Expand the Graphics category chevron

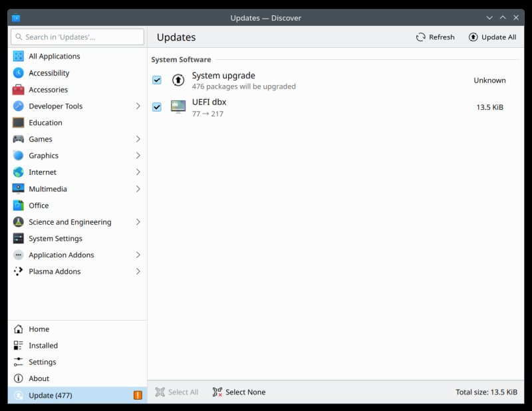(x=138, y=156)
